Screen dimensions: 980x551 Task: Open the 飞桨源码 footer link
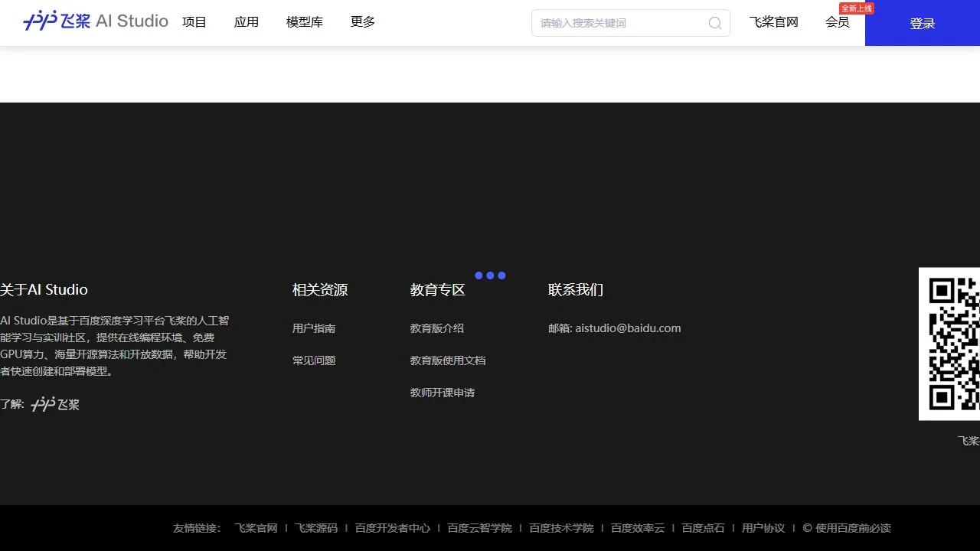(316, 528)
